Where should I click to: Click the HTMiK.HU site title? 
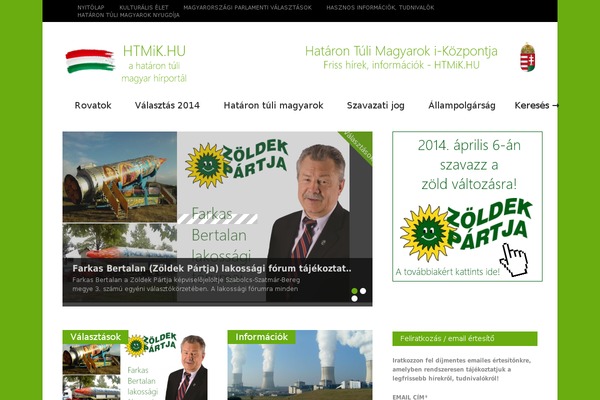[154, 51]
